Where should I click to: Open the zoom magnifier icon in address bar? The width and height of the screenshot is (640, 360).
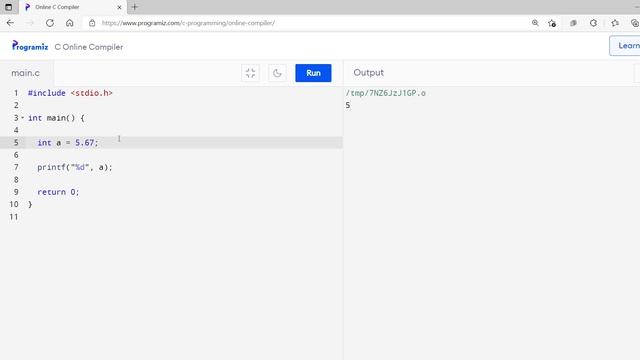(535, 23)
